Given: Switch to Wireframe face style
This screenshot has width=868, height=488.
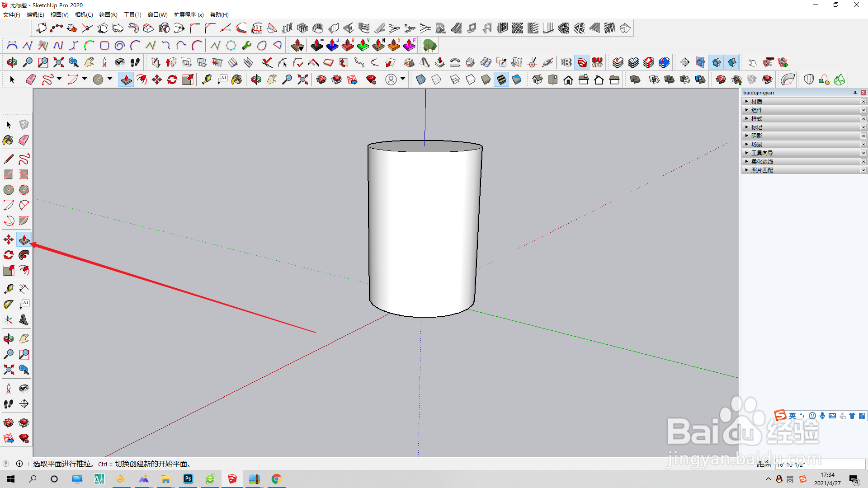Looking at the screenshot, I should (x=455, y=80).
